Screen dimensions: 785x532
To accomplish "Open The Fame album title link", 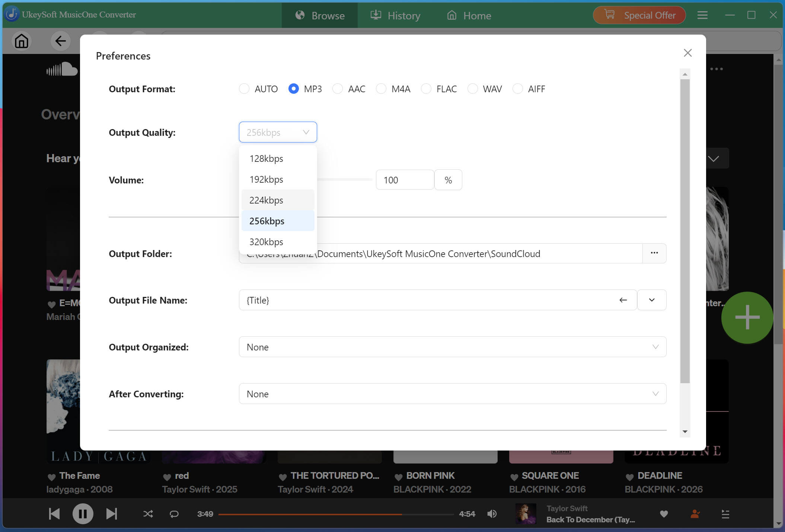I will (x=80, y=476).
